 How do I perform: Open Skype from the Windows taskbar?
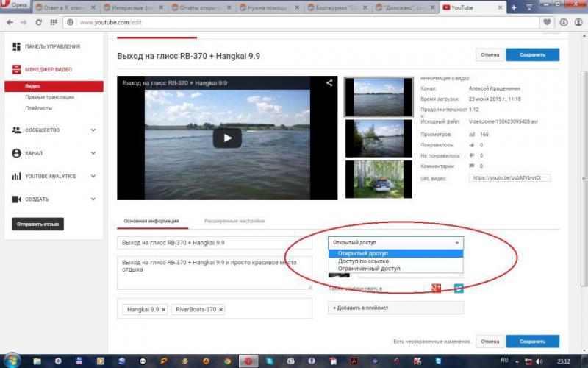[270, 361]
